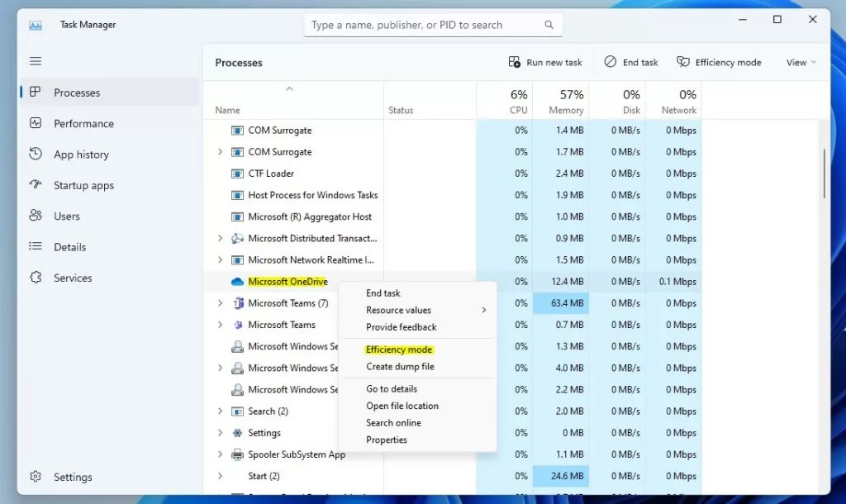Viewport: 846px width, 504px height.
Task: Click the Performance sidebar icon
Action: [36, 123]
